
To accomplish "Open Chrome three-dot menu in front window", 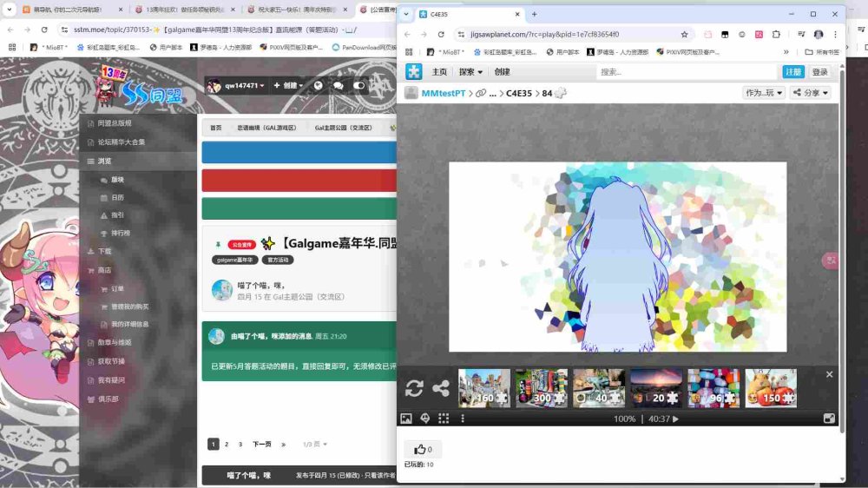I will [835, 35].
